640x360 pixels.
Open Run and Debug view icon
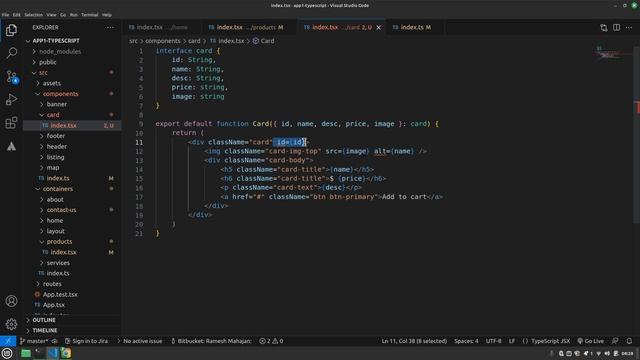tap(11, 100)
